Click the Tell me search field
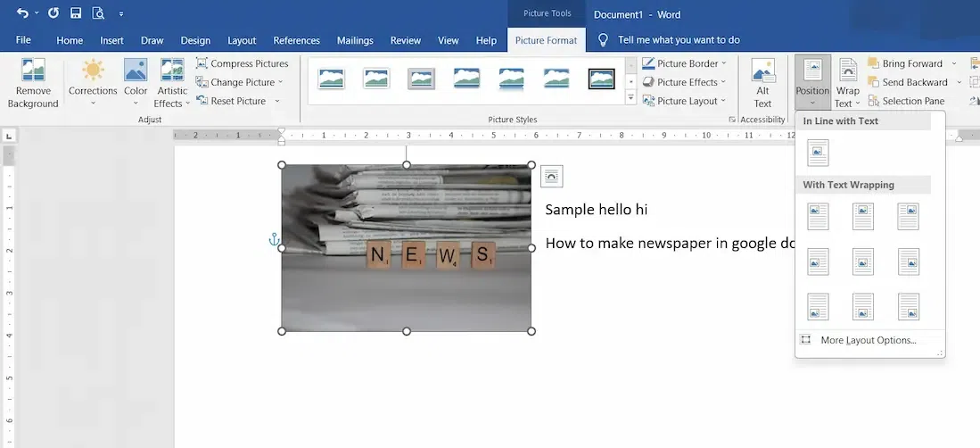Image resolution: width=980 pixels, height=448 pixels. click(678, 40)
